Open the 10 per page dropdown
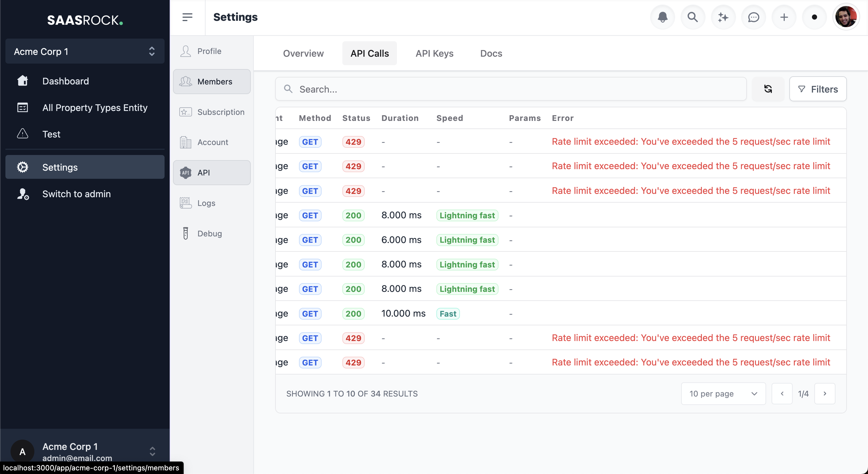The height and width of the screenshot is (474, 868). point(723,393)
